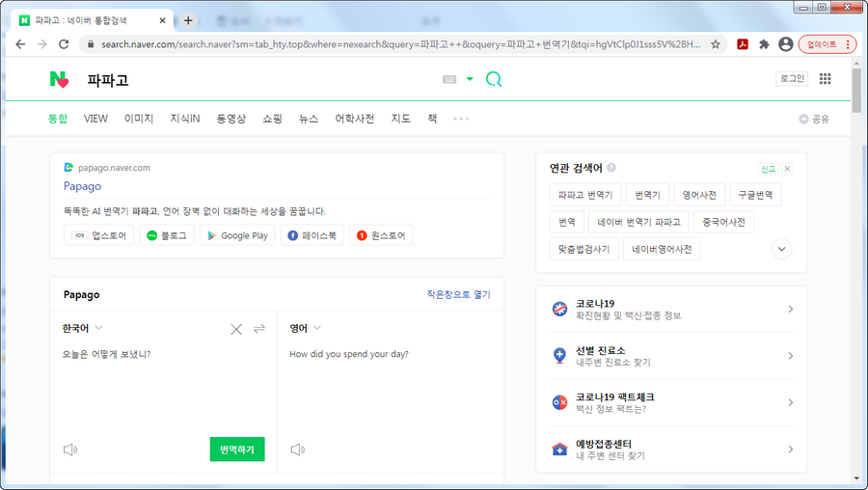Click into the Korean source text box
Viewport: 868px width, 490px height.
tap(164, 388)
